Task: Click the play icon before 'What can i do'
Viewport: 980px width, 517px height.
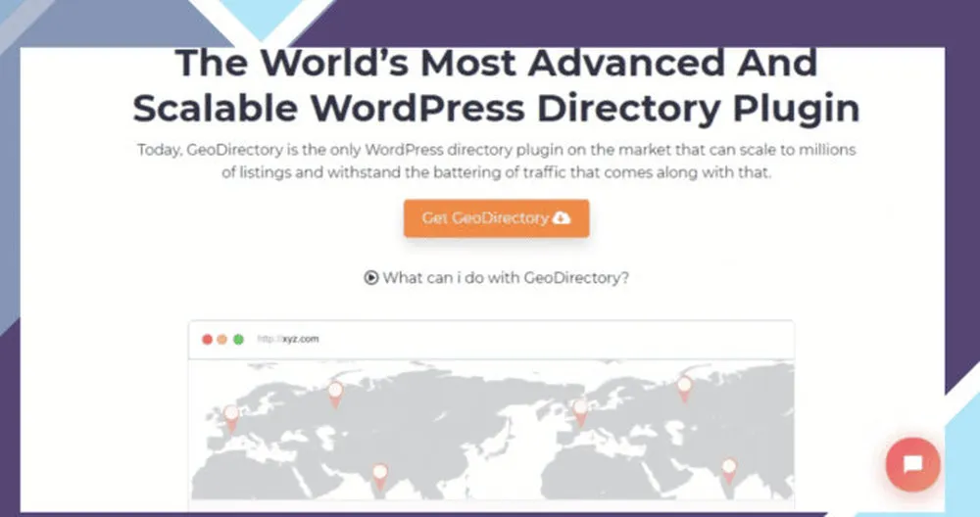Action: tap(371, 277)
